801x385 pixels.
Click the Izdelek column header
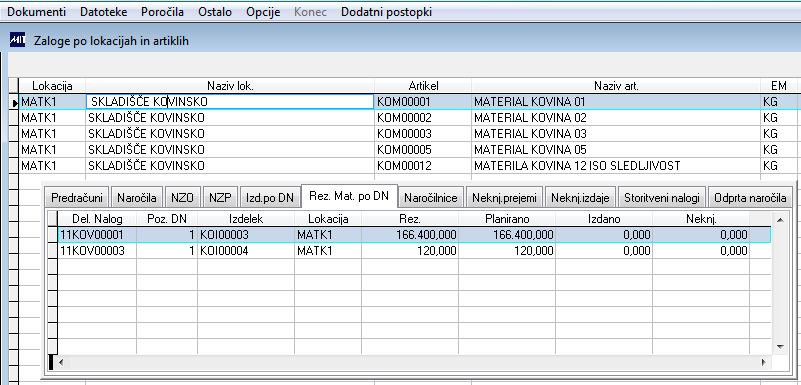246,220
